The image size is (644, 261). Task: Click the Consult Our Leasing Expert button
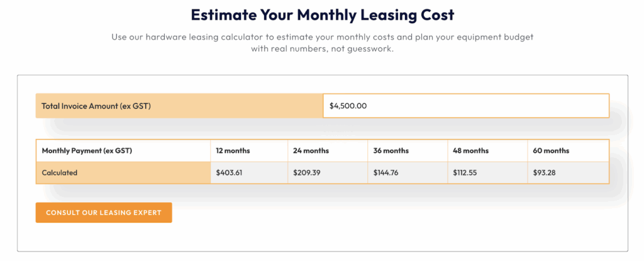coord(104,213)
